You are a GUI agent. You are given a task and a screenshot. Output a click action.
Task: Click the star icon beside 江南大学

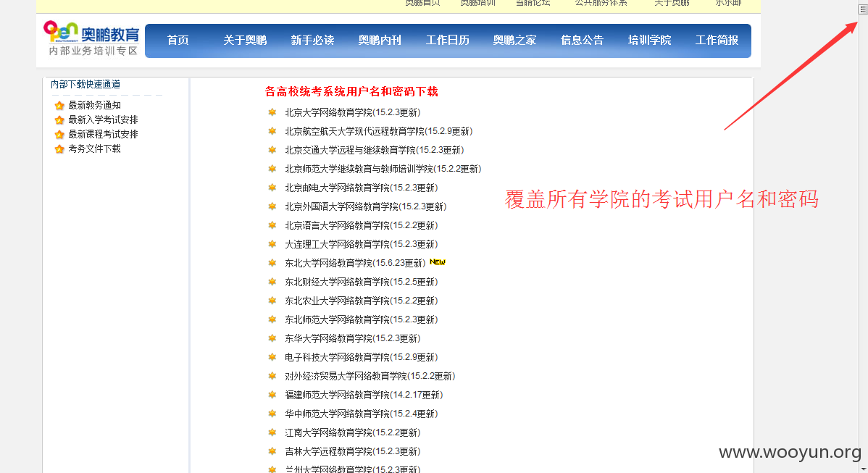[272, 432]
